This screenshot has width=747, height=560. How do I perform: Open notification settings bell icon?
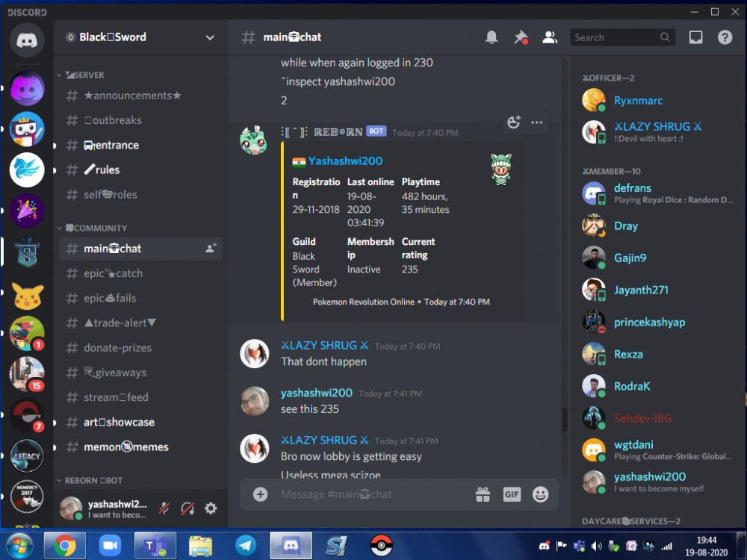coord(492,37)
